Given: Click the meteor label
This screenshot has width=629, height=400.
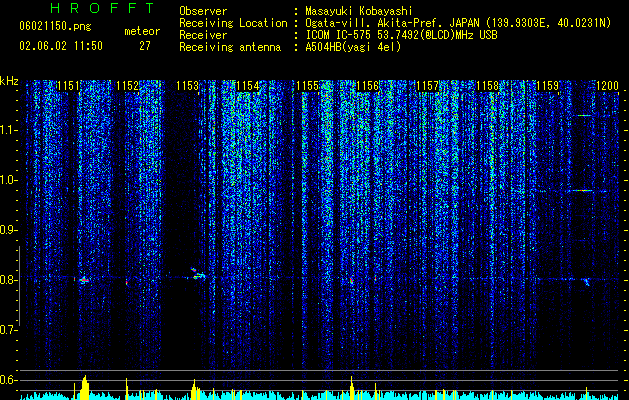Looking at the screenshot, I should (x=142, y=31).
